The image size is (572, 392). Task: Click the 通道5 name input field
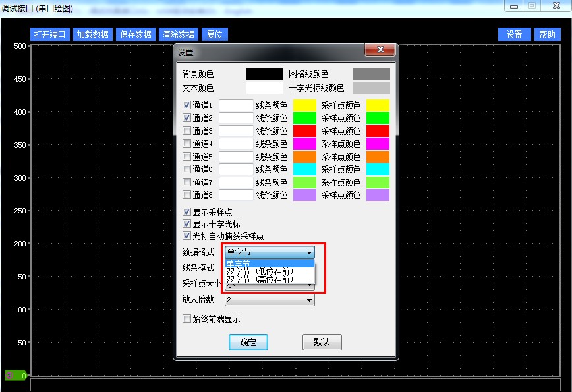[236, 156]
